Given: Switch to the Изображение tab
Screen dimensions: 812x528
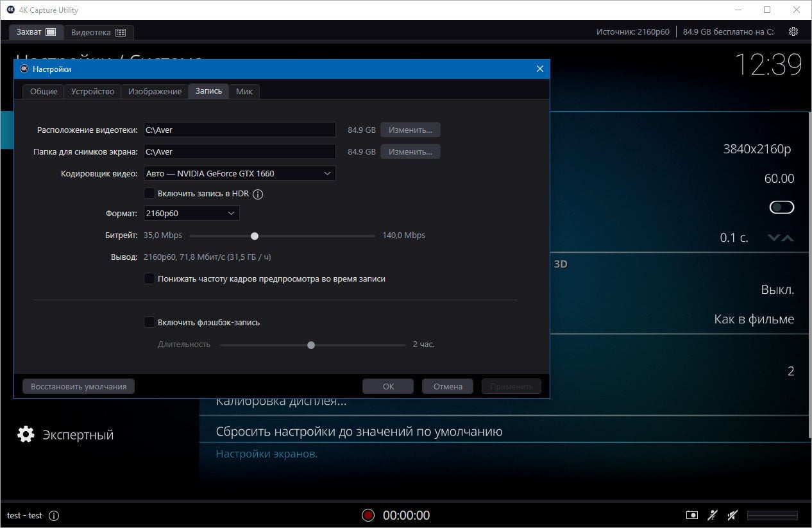Looking at the screenshot, I should click(155, 92).
